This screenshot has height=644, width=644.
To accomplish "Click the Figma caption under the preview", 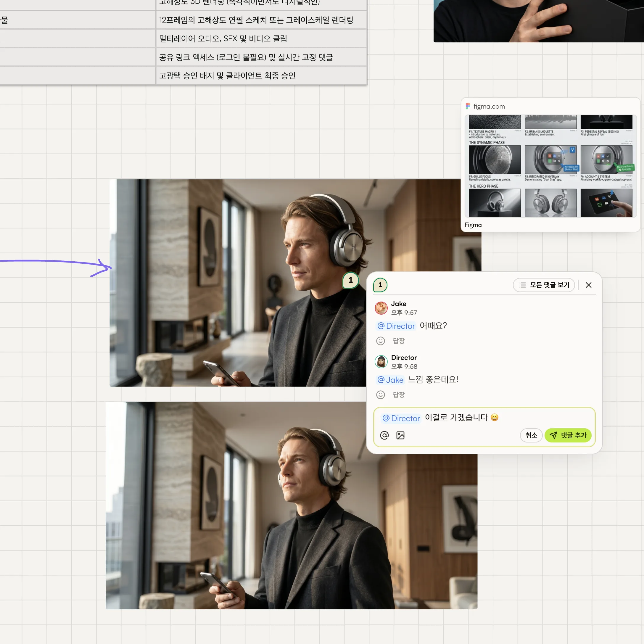I will [473, 225].
